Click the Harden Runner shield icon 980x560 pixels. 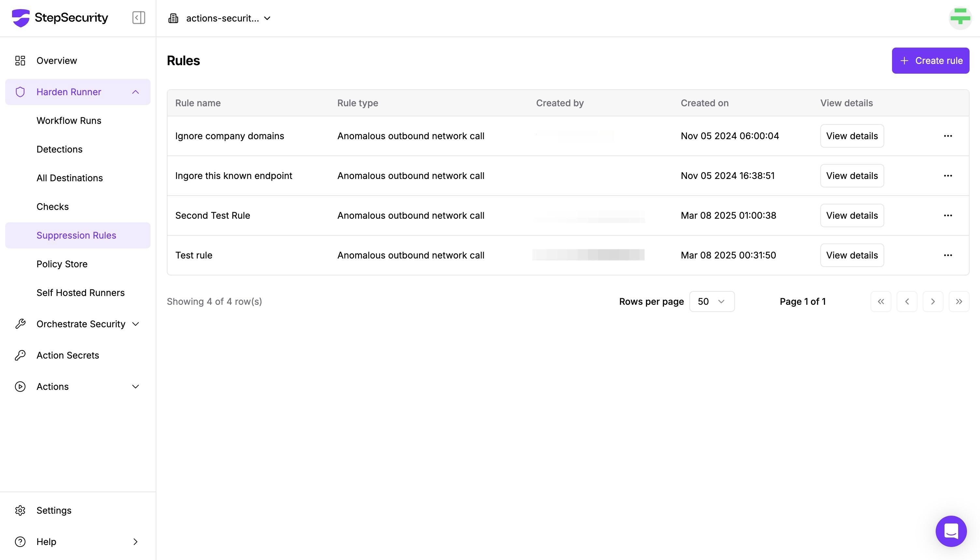pyautogui.click(x=20, y=92)
